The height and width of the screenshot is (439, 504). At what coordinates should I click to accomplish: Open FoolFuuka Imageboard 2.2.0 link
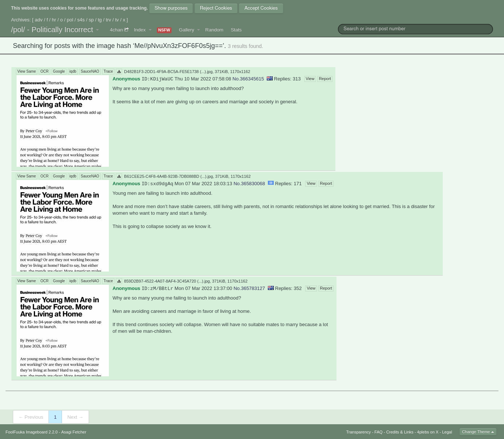(31, 432)
